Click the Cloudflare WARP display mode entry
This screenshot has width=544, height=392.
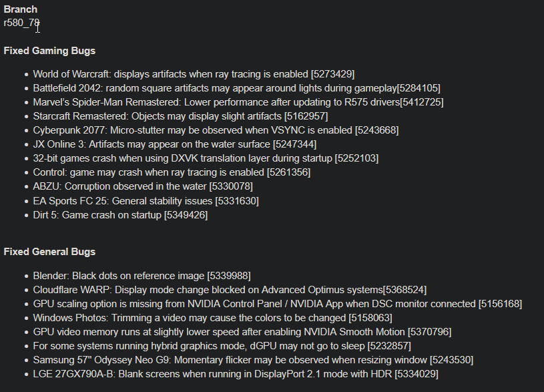click(230, 290)
